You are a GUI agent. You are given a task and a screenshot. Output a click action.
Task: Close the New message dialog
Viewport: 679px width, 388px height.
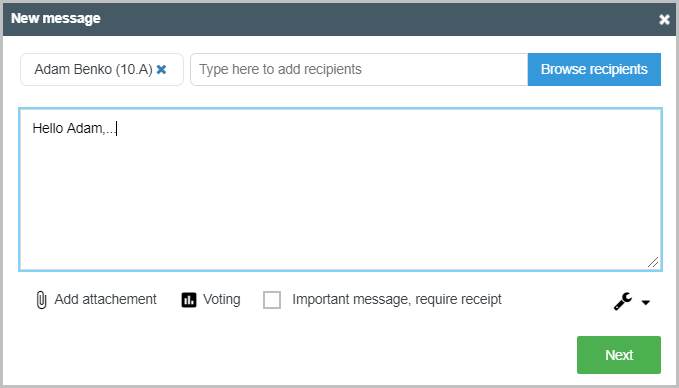pyautogui.click(x=664, y=19)
